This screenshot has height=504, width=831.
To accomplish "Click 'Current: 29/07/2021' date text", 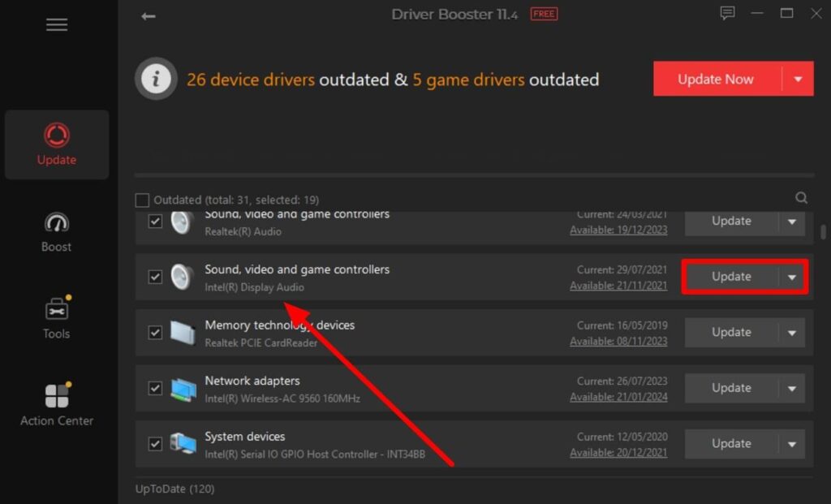I will [622, 269].
